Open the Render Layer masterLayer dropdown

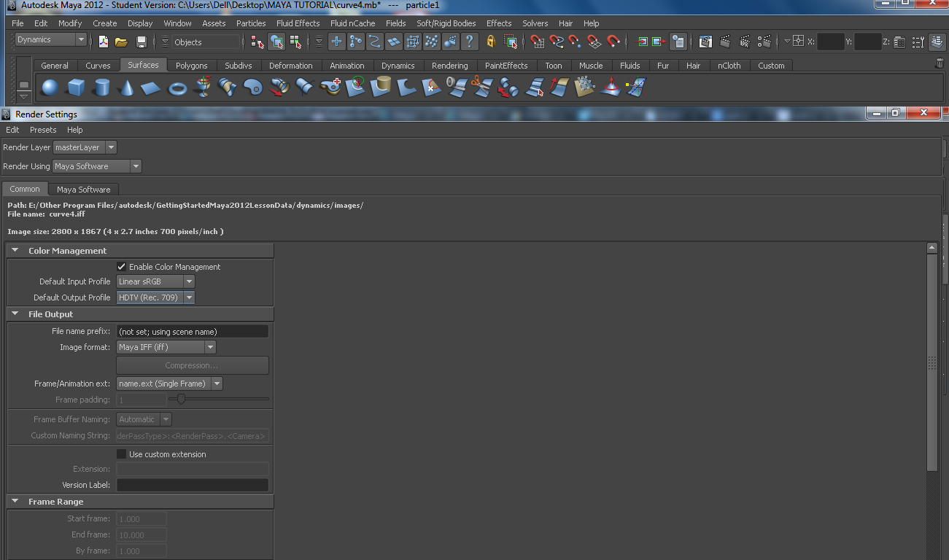coord(85,147)
